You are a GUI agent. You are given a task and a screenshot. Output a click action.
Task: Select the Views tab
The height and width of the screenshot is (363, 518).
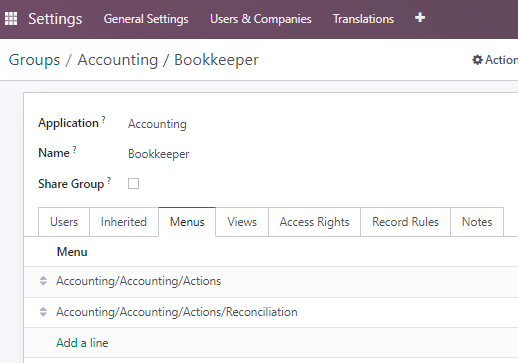click(x=242, y=222)
